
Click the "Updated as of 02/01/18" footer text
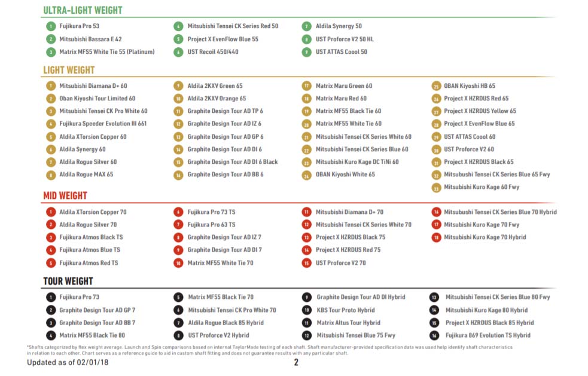[x=68, y=362]
